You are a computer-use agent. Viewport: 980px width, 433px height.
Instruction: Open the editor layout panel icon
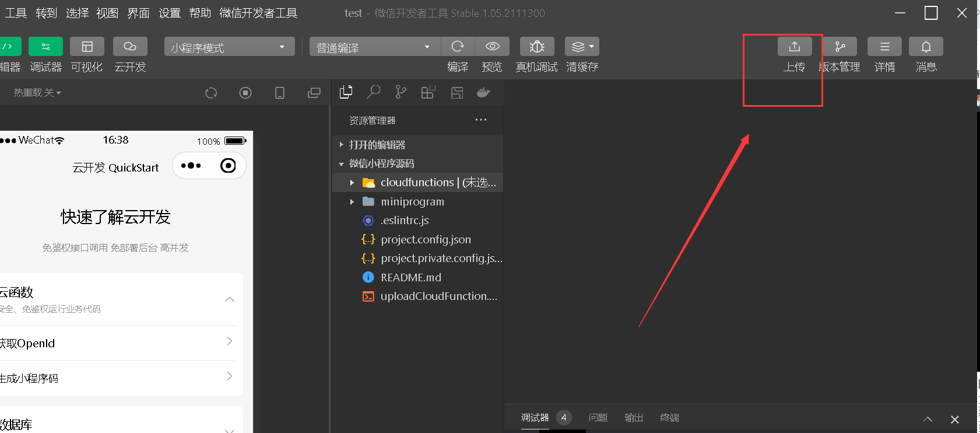coord(457,92)
